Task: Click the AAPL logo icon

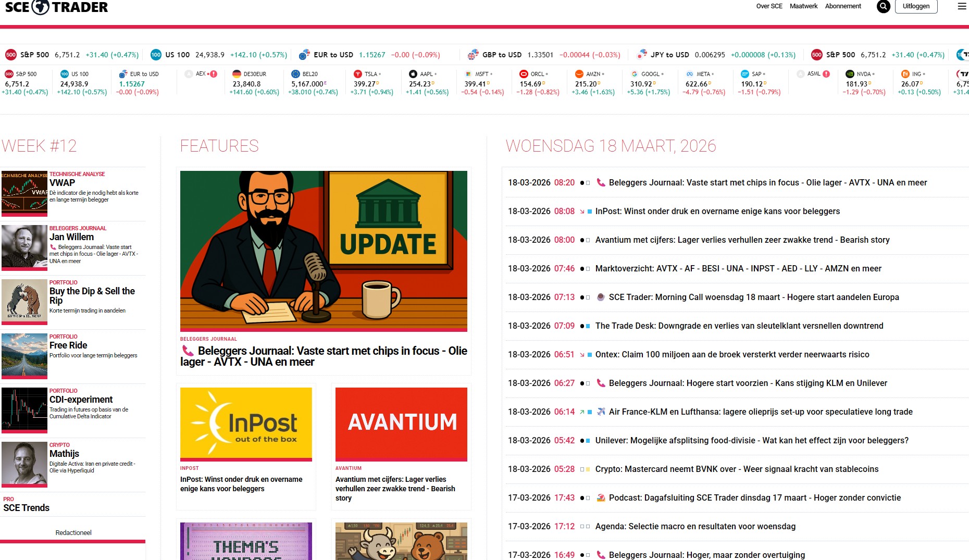Action: 413,74
